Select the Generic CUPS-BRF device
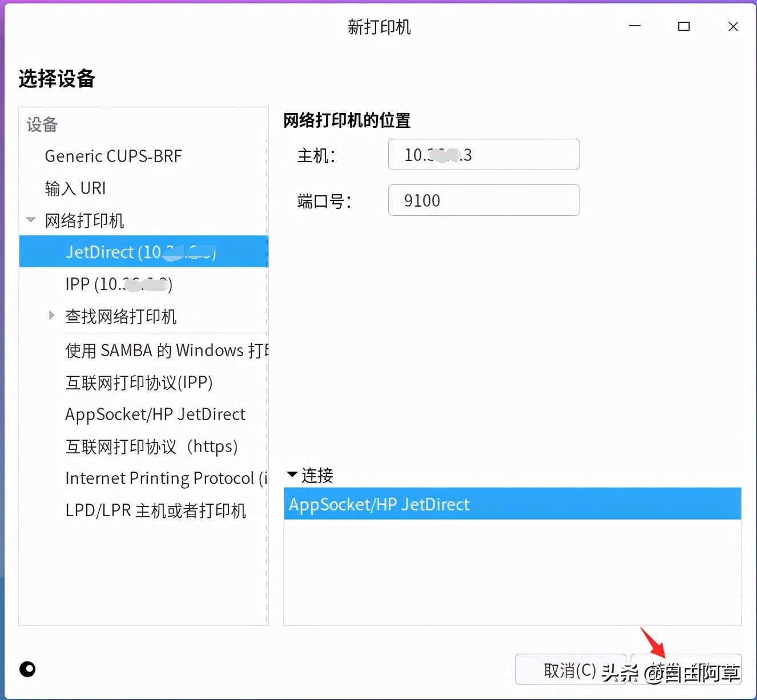This screenshot has height=700, width=757. [x=113, y=155]
